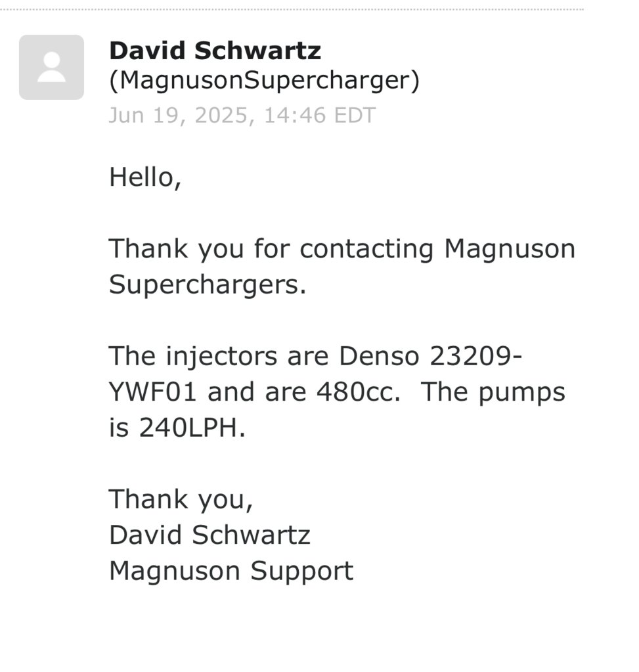Select the Hello, greeting line
This screenshot has width=639, height=672.
tap(145, 177)
